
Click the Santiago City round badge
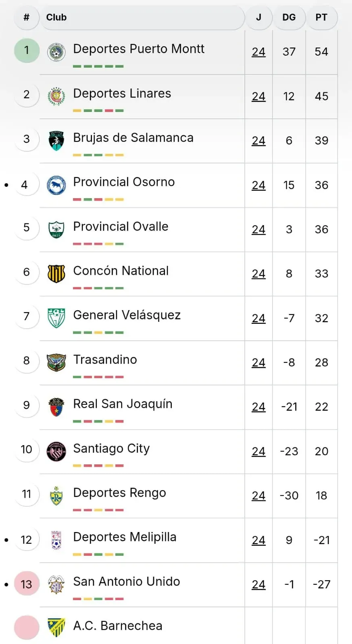tap(56, 451)
